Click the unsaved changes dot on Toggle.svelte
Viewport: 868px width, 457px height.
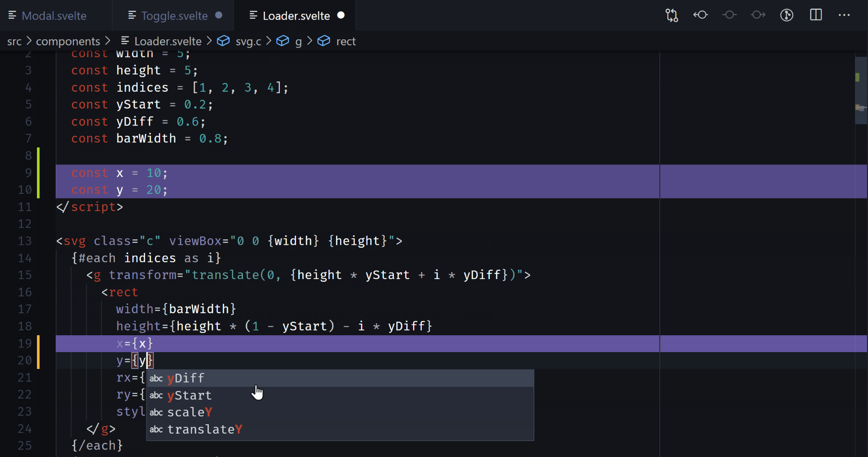coord(218,15)
